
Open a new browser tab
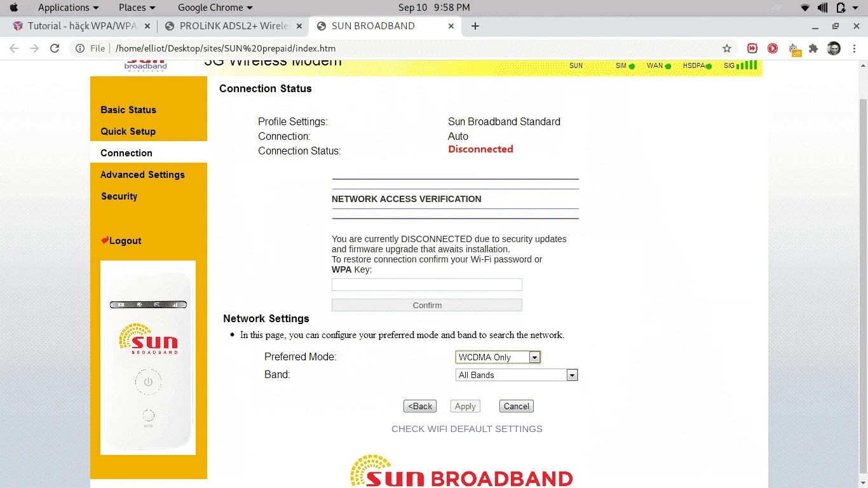[475, 26]
